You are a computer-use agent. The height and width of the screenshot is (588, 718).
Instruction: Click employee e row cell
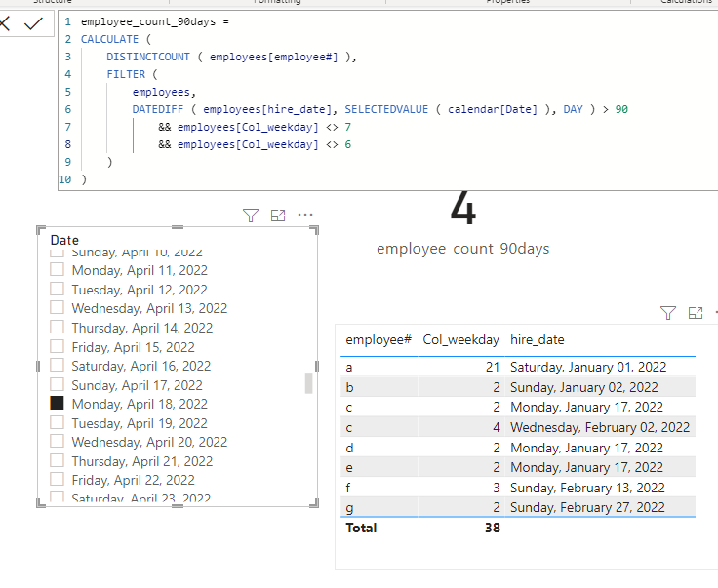[349, 468]
